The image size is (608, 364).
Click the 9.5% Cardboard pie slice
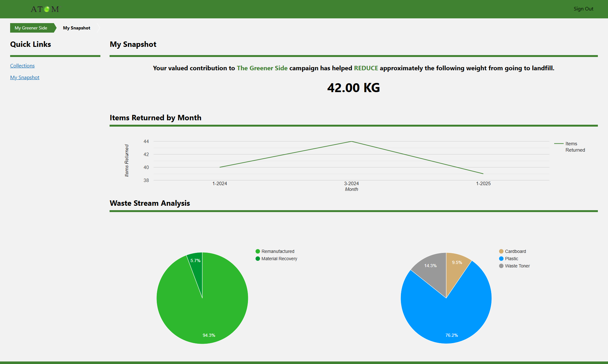coord(455,269)
